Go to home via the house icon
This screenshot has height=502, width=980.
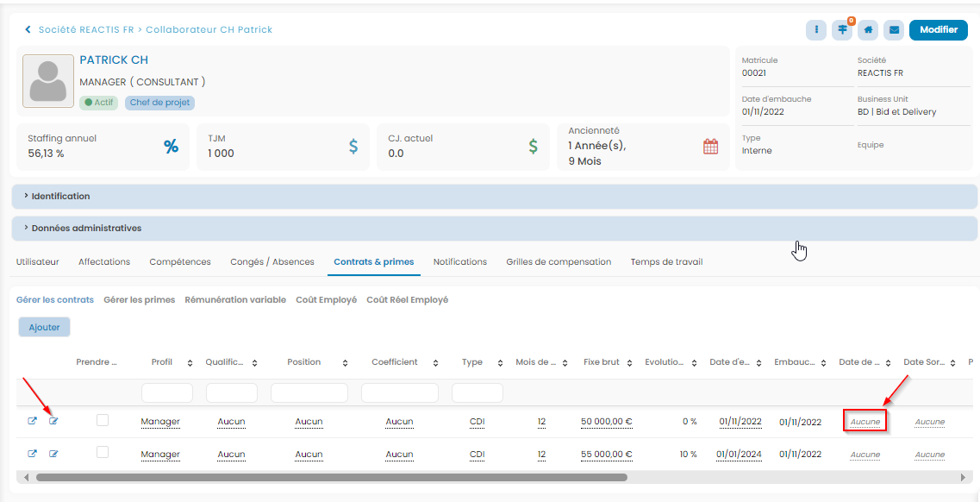click(x=868, y=30)
